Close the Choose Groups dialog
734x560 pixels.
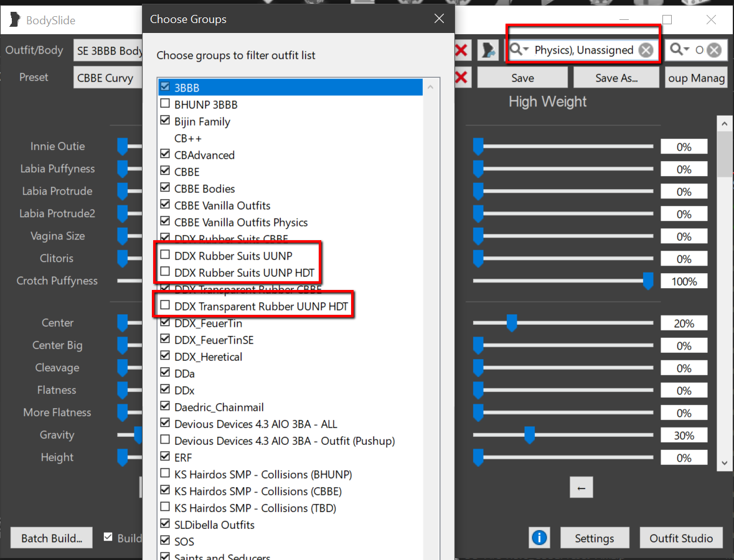click(439, 19)
